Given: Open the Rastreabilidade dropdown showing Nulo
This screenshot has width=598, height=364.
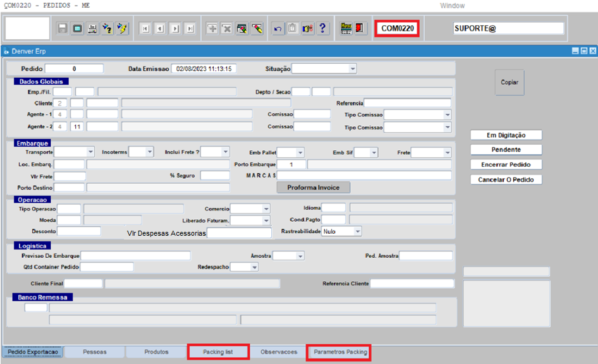Looking at the screenshot, I should pyautogui.click(x=357, y=232).
